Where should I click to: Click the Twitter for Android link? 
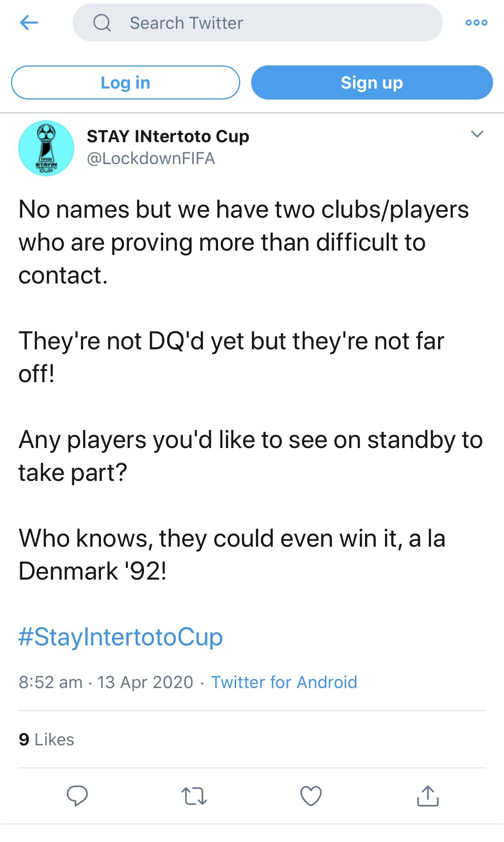pos(284,682)
